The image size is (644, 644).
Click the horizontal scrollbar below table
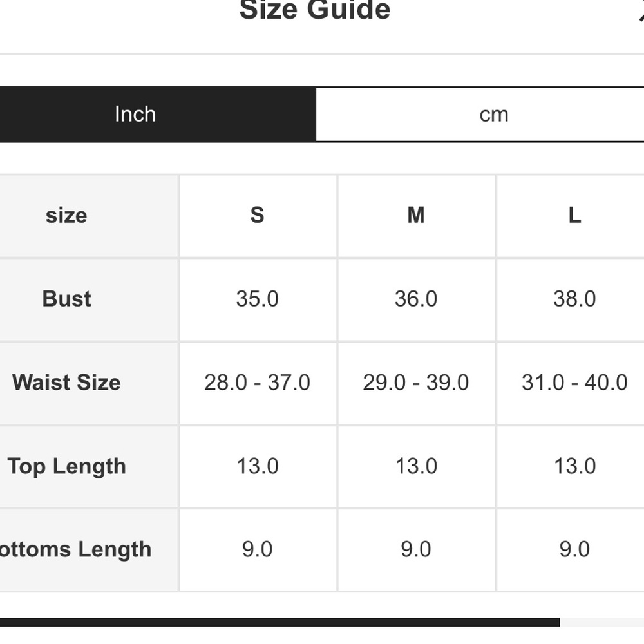pos(279,623)
